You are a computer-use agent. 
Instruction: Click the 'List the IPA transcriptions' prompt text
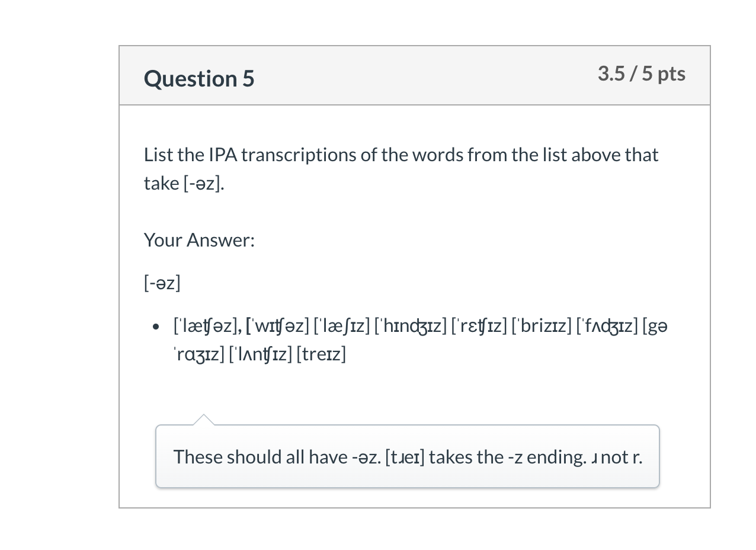click(401, 169)
